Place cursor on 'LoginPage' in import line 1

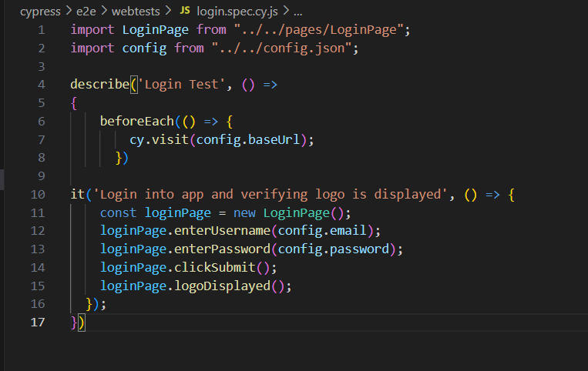pyautogui.click(x=155, y=30)
